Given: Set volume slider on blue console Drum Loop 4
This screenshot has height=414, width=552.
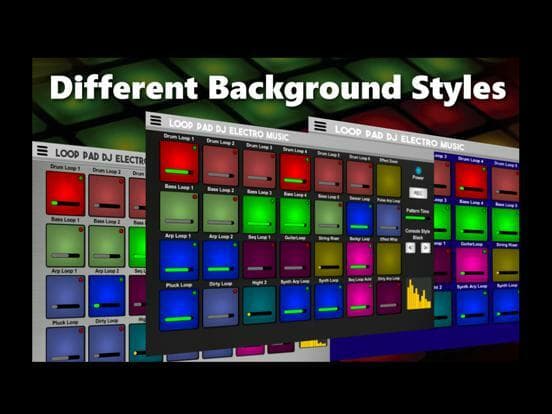Looking at the screenshot, I should [471, 189].
